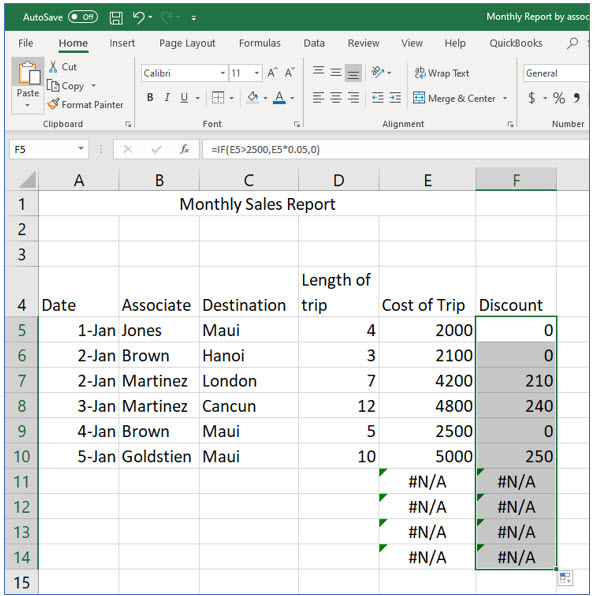Open the Undo history dropdown arrow

click(150, 17)
